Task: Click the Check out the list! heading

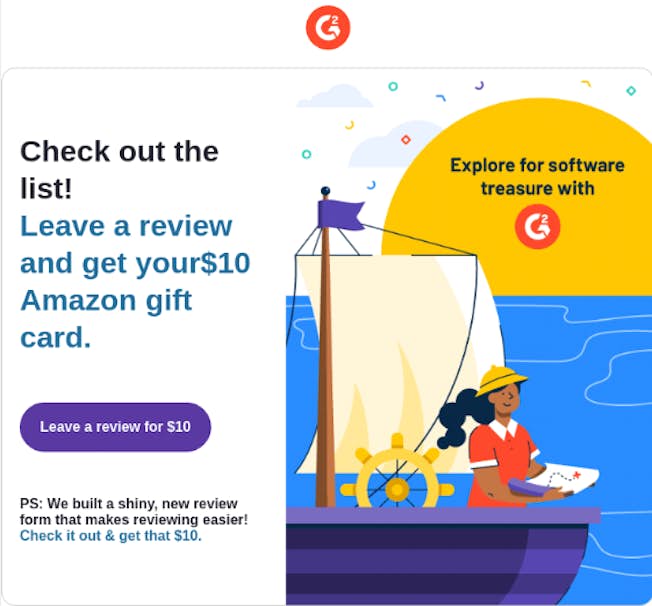Action: point(119,169)
